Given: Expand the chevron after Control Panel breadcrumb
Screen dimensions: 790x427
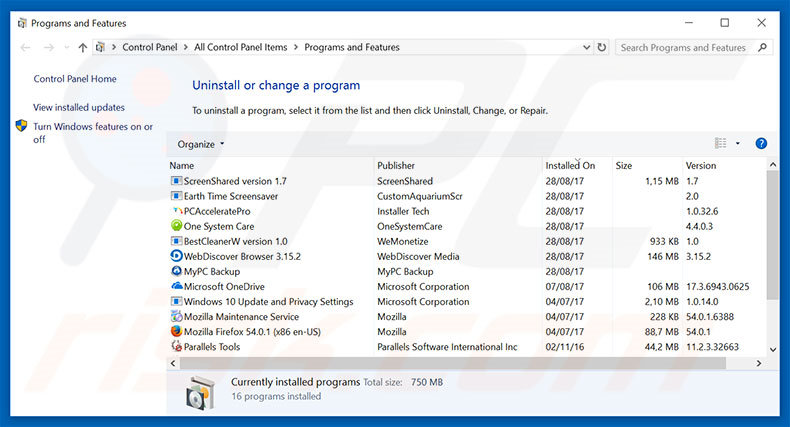Looking at the screenshot, I should coord(185,47).
